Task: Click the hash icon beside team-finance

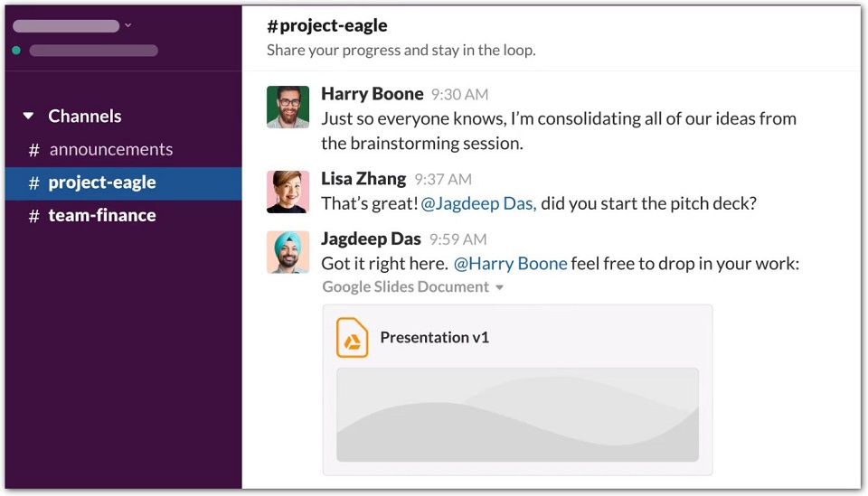Action: [34, 216]
